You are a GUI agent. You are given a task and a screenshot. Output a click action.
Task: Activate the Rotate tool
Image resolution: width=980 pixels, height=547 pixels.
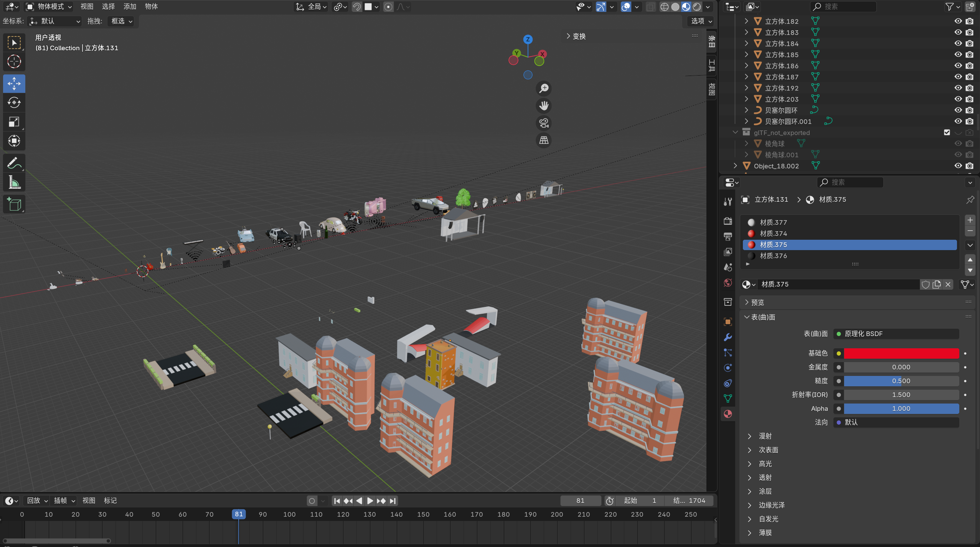tap(14, 103)
